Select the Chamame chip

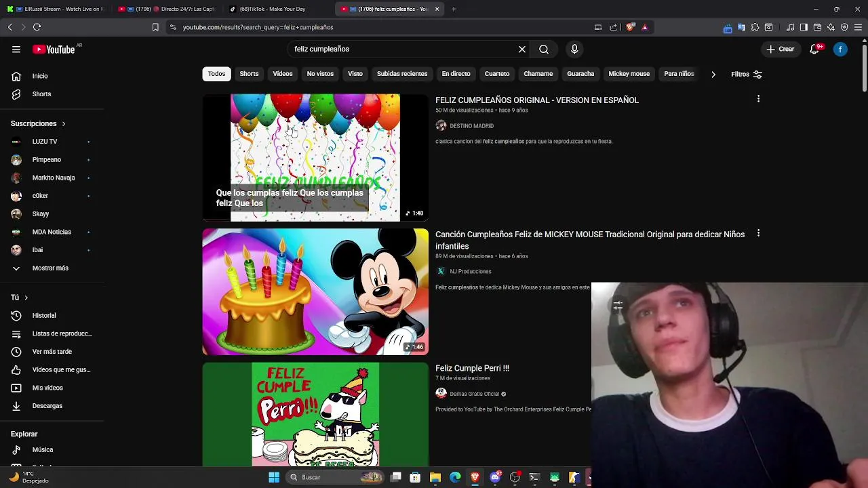538,74
